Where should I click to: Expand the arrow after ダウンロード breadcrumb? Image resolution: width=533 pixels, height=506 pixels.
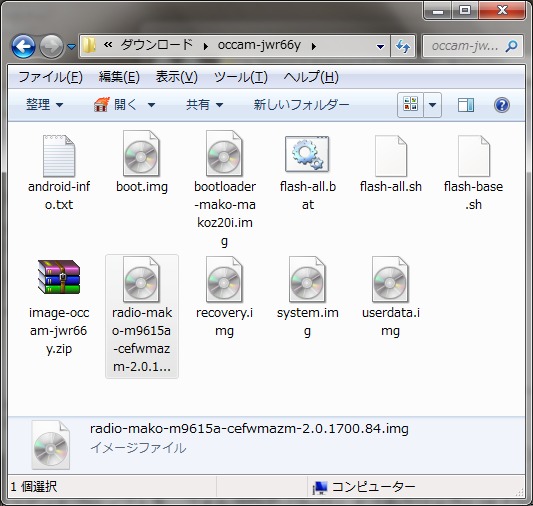click(205, 46)
